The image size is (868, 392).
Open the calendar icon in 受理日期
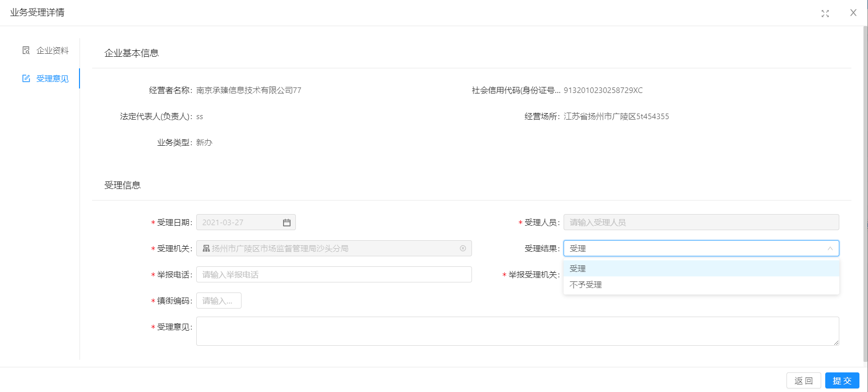287,223
